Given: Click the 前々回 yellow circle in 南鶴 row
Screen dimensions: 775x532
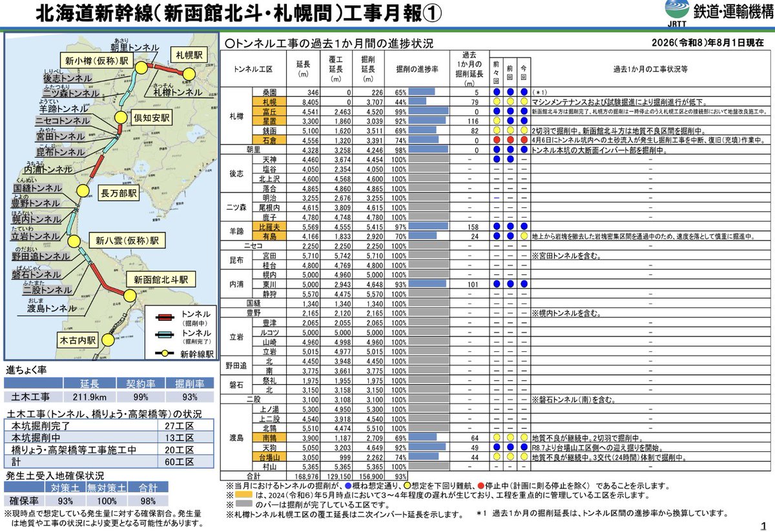Looking at the screenshot, I should pyautogui.click(x=496, y=436).
